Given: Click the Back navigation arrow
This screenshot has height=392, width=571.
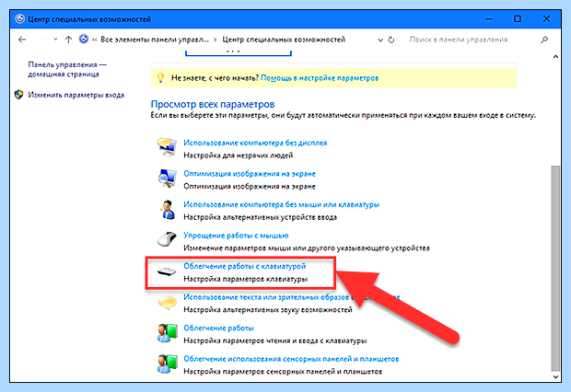Looking at the screenshot, I should 22,40.
